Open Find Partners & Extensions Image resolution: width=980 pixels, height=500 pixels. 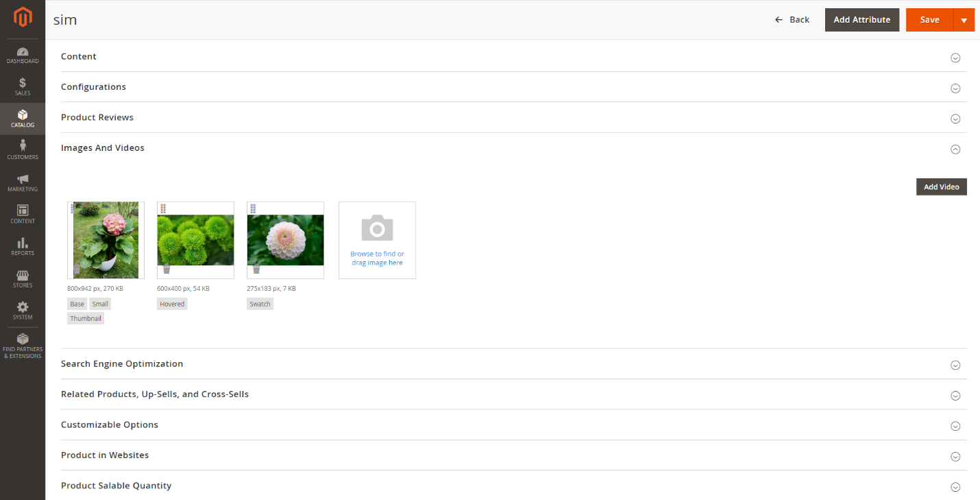pos(23,346)
